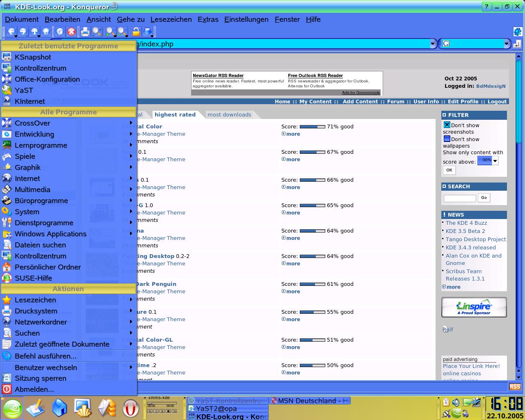Switch to the most downloads tab
The width and height of the screenshot is (525, 420).
pos(229,114)
